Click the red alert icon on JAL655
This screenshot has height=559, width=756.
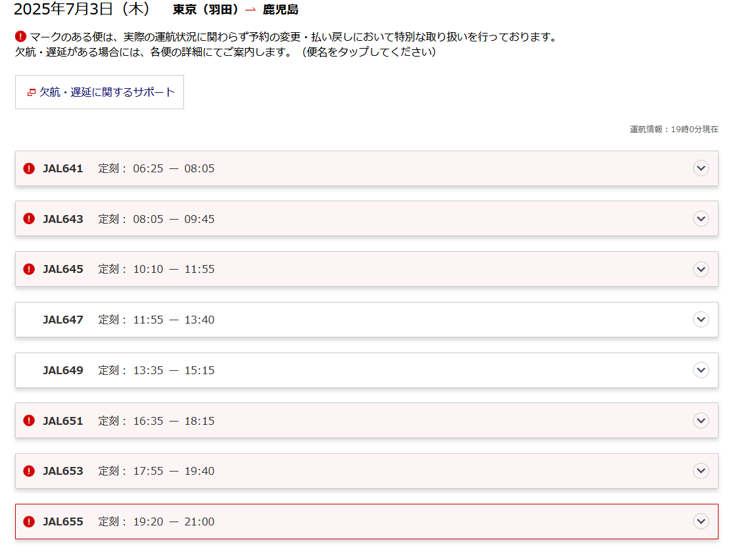[x=29, y=522]
